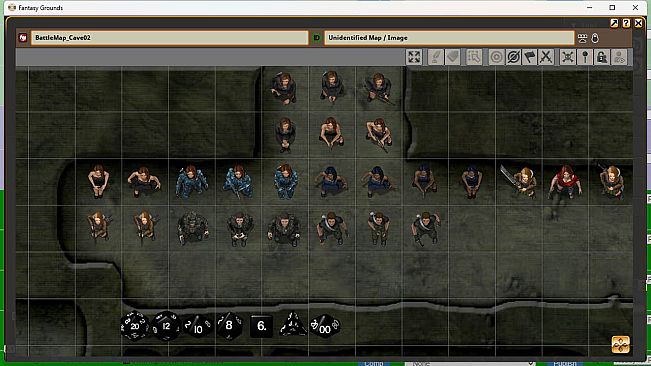Click the flag marker tool
This screenshot has width=651, height=366.
[530, 57]
